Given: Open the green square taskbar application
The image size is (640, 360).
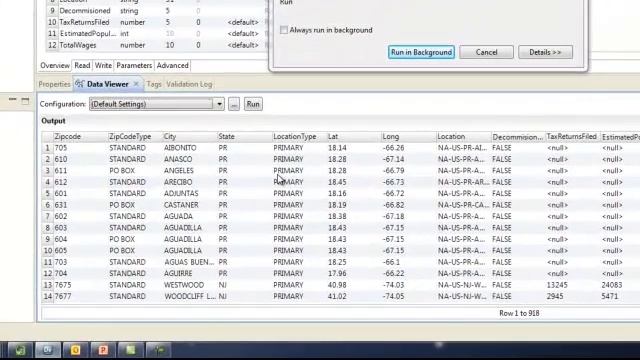Looking at the screenshot, I should (131, 350).
